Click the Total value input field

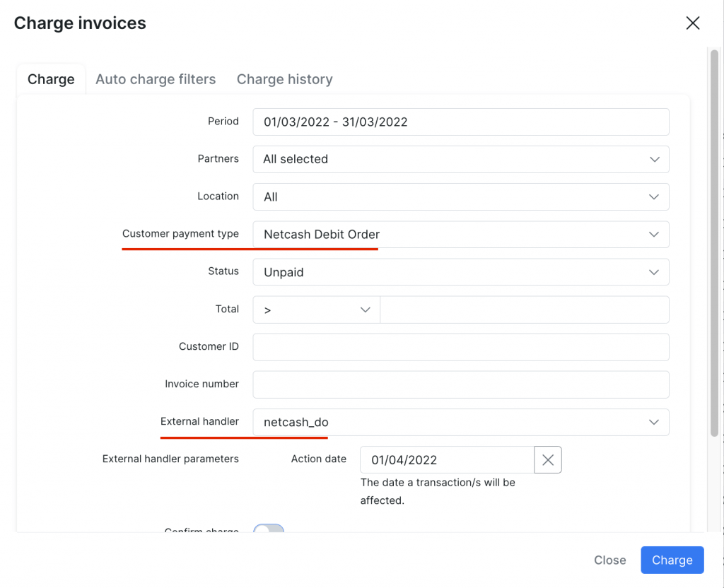pyautogui.click(x=523, y=310)
